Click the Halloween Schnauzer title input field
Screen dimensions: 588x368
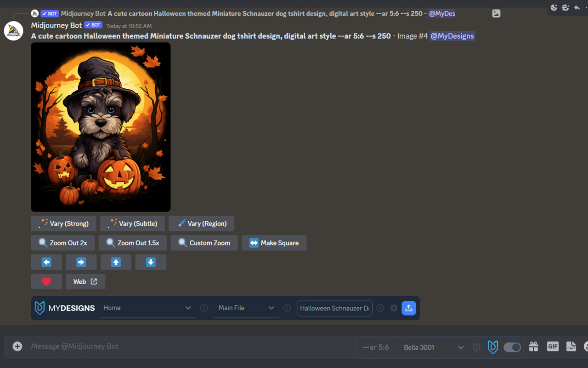click(334, 308)
